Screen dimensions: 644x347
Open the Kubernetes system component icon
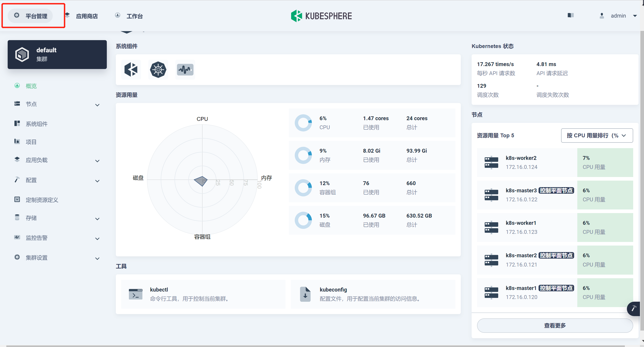158,69
